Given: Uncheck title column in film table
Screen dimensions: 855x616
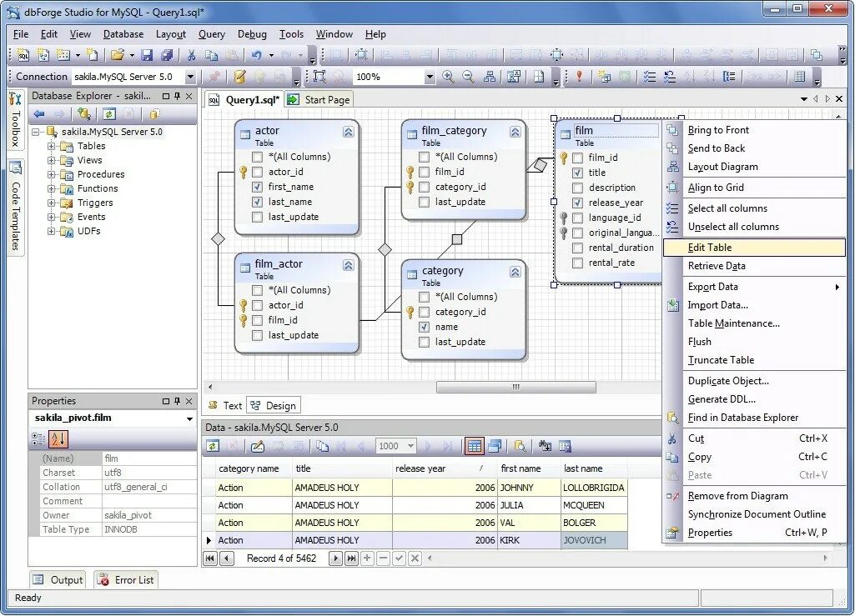Looking at the screenshot, I should (x=577, y=173).
